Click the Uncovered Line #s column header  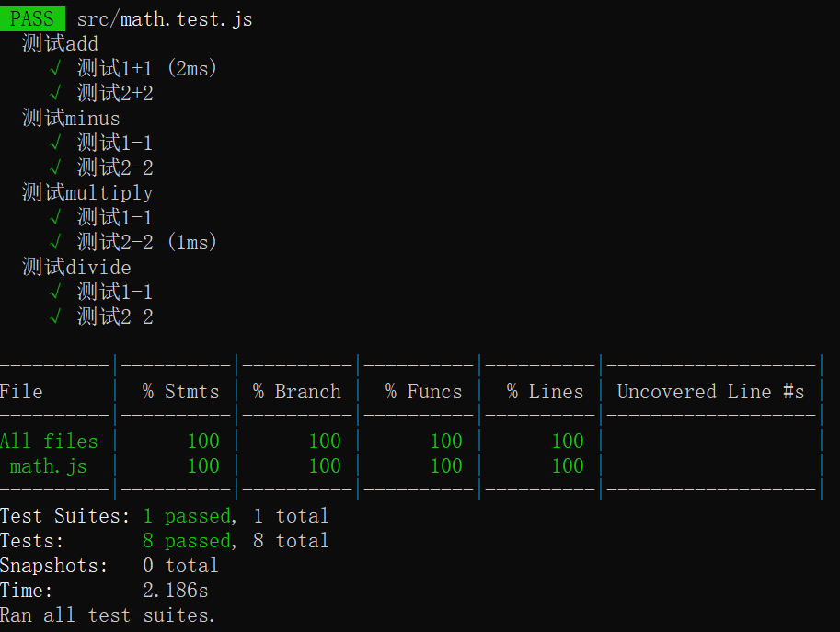click(x=710, y=392)
